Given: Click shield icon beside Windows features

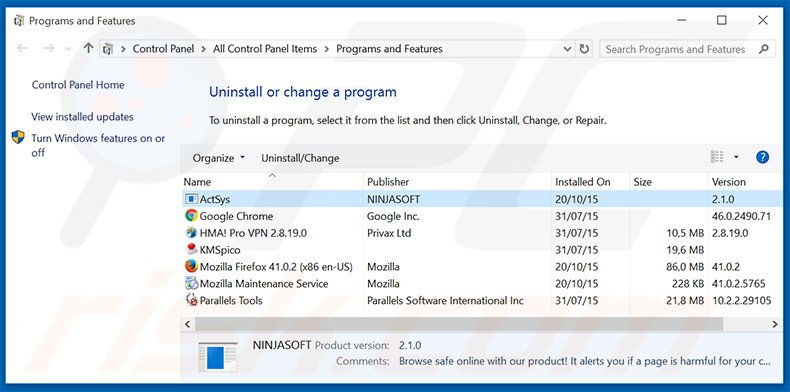Looking at the screenshot, I should coord(18,137).
